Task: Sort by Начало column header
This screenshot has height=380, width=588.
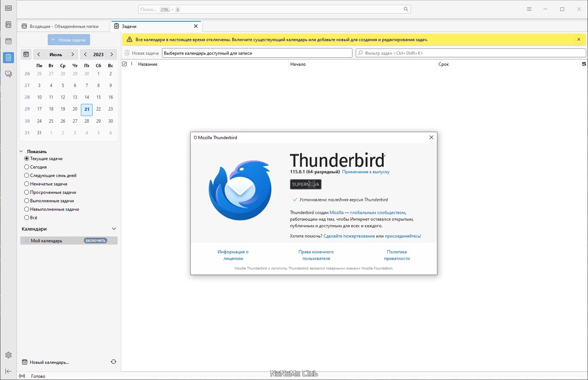Action: 362,64
